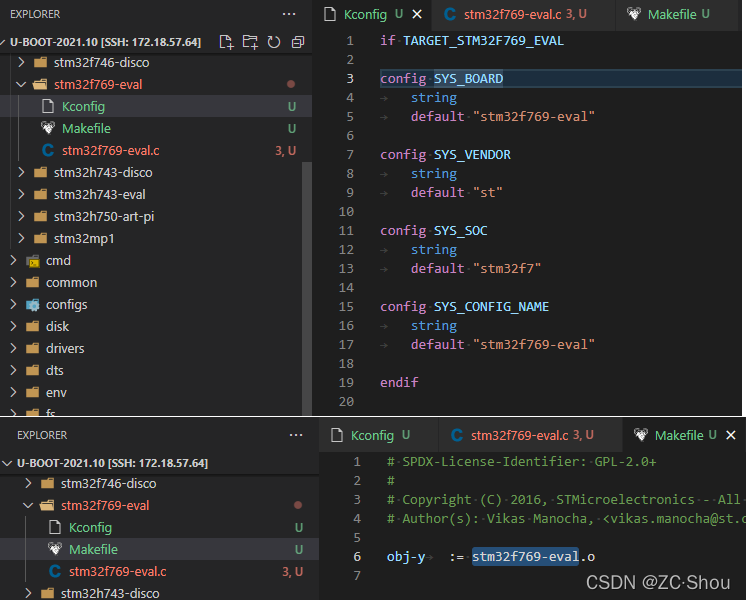
Task: Open top EXPLORER more actions ellipsis
Action: 289,14
